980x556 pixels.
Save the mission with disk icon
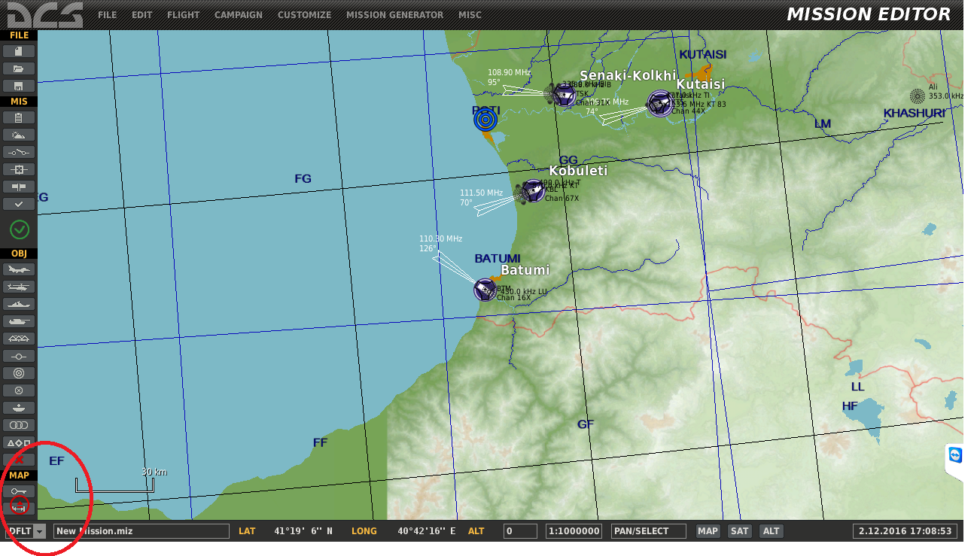(19, 86)
